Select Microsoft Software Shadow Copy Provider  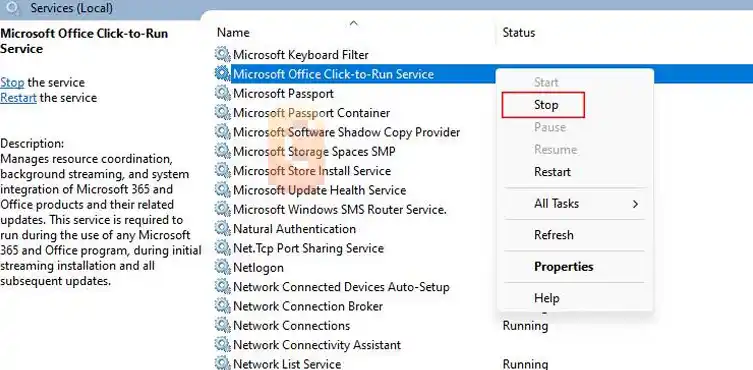pos(347,132)
